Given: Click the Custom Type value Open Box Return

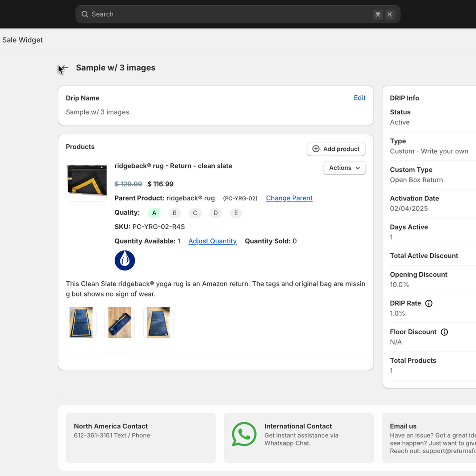Looking at the screenshot, I should pyautogui.click(x=416, y=180).
